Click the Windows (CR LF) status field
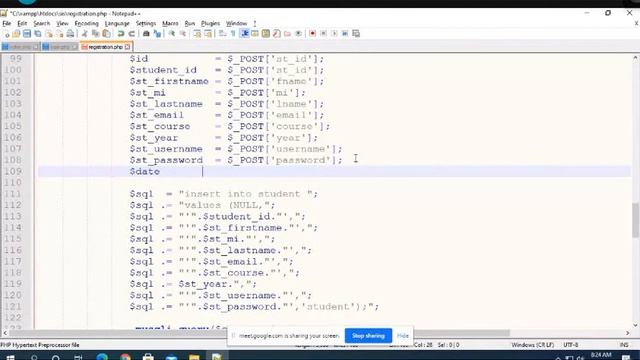This screenshot has height=360, width=640. coord(532,345)
